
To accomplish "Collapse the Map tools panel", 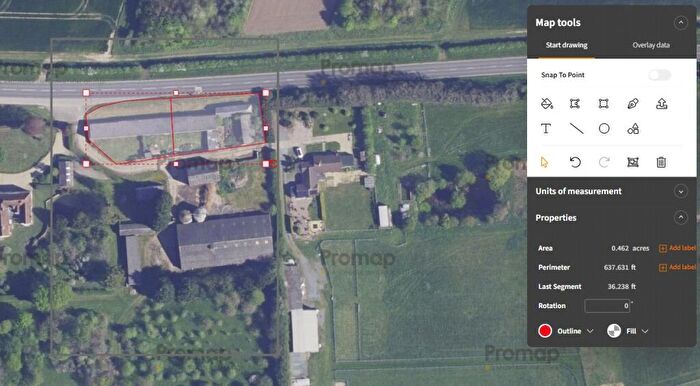I will point(680,22).
